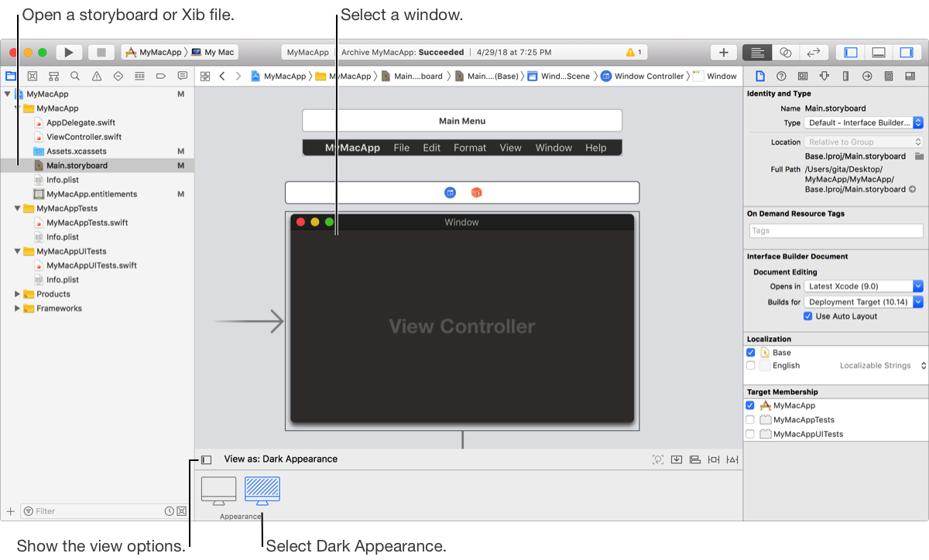This screenshot has height=560, width=929.
Task: Open the File menu in canvas
Action: click(401, 148)
